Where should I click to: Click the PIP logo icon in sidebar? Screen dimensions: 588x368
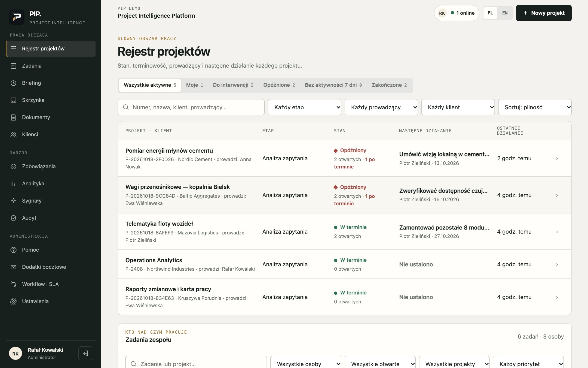coord(17,17)
